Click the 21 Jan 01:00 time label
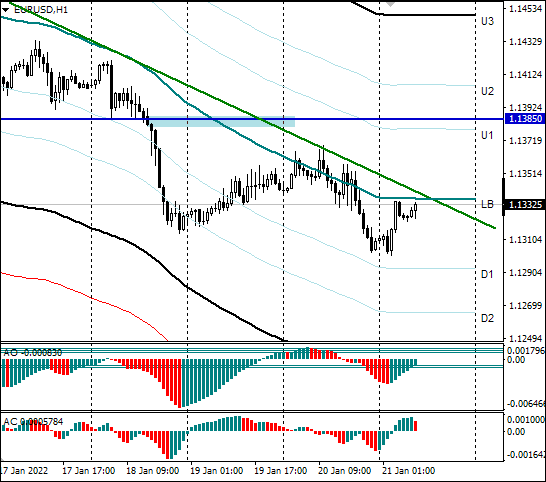 pyautogui.click(x=408, y=471)
